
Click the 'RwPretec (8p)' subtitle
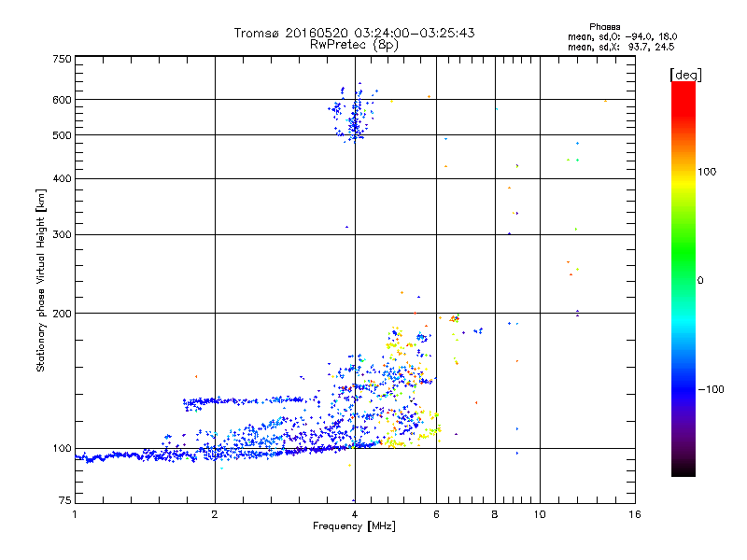tap(354, 45)
